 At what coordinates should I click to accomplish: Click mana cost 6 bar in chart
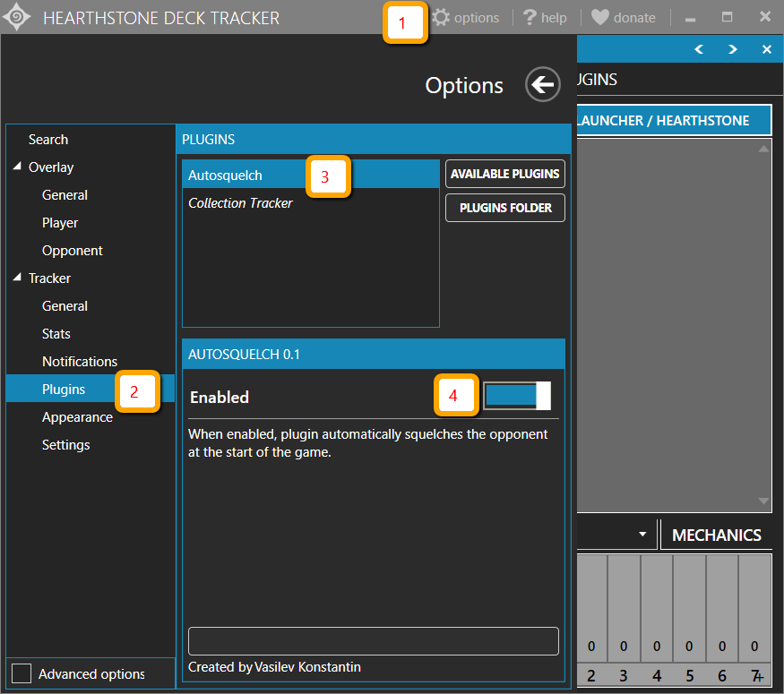point(722,609)
